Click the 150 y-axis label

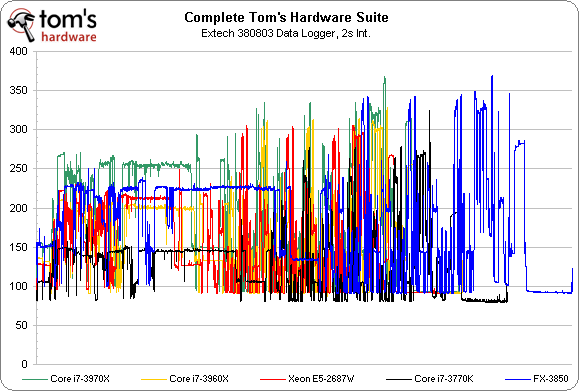(19, 247)
